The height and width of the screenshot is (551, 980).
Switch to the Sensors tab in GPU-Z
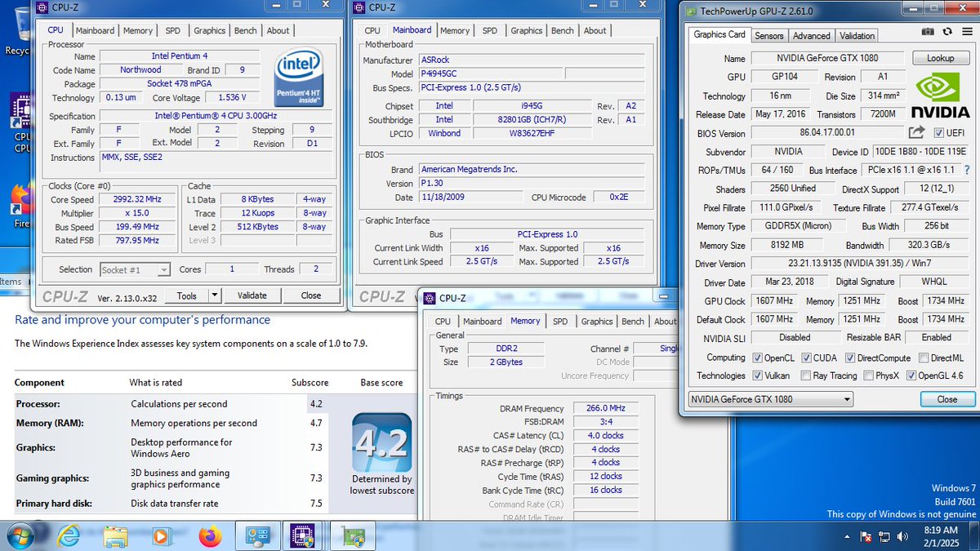[x=769, y=36]
